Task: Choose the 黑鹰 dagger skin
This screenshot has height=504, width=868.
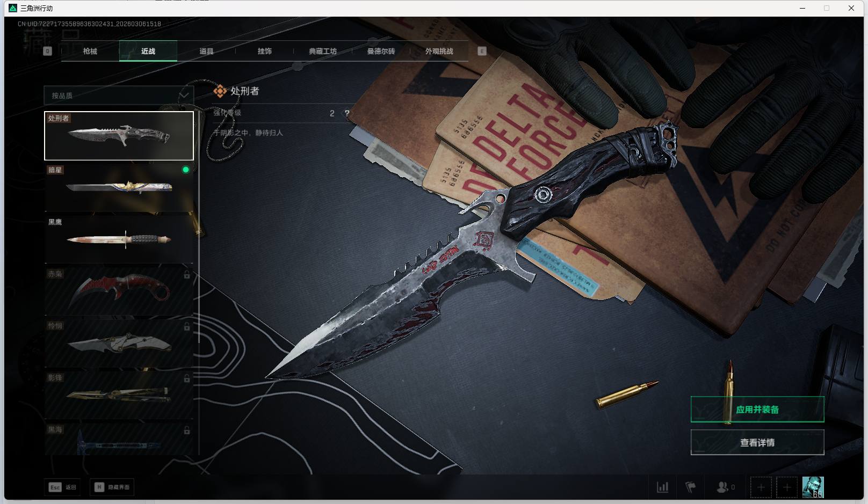Action: pos(119,239)
